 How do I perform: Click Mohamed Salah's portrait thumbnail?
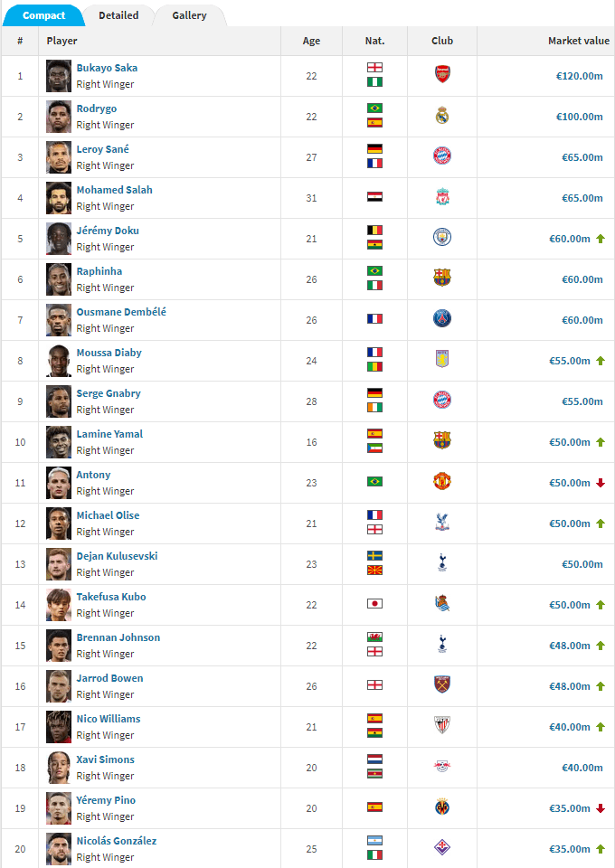tap(59, 197)
